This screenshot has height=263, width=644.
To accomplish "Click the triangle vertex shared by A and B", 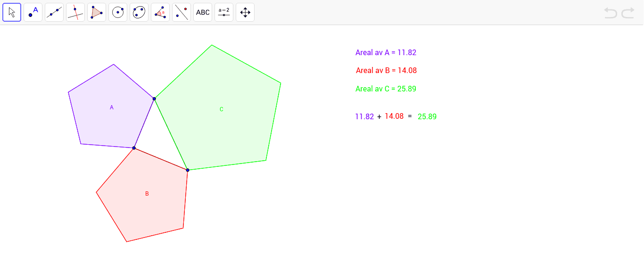I will point(134,148).
